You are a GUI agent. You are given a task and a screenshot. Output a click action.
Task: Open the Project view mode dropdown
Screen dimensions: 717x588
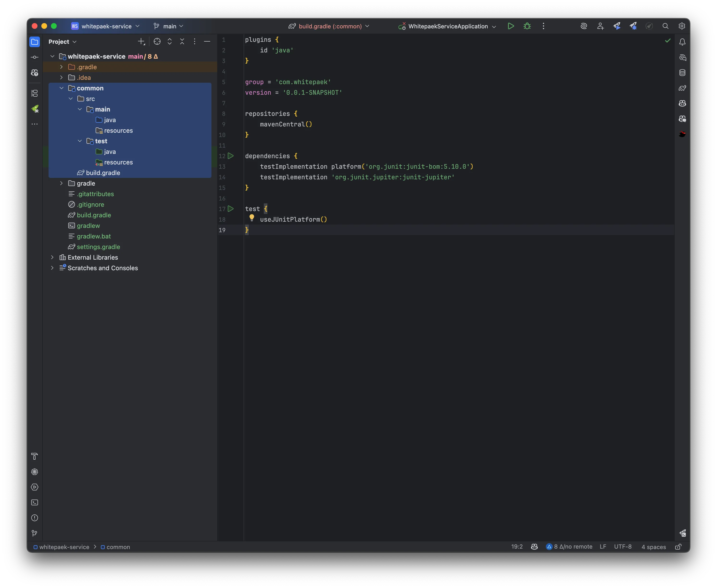(63, 42)
